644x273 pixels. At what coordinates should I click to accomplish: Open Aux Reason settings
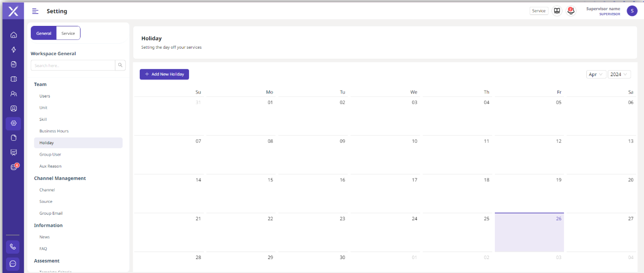click(50, 166)
